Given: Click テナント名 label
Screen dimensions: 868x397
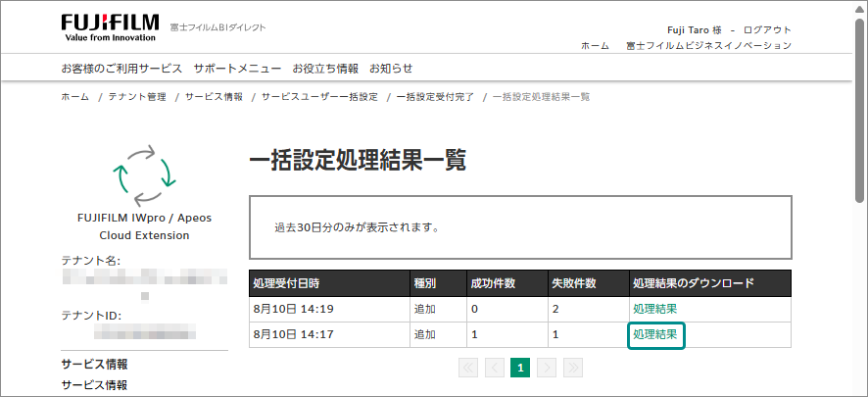Looking at the screenshot, I should 91,260.
